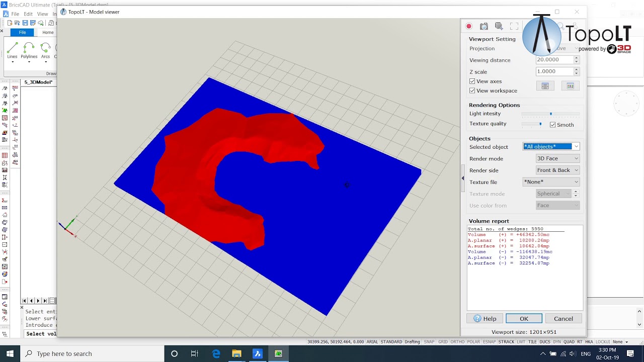
Task: Uncheck the View axes checkbox
Action: tap(472, 81)
